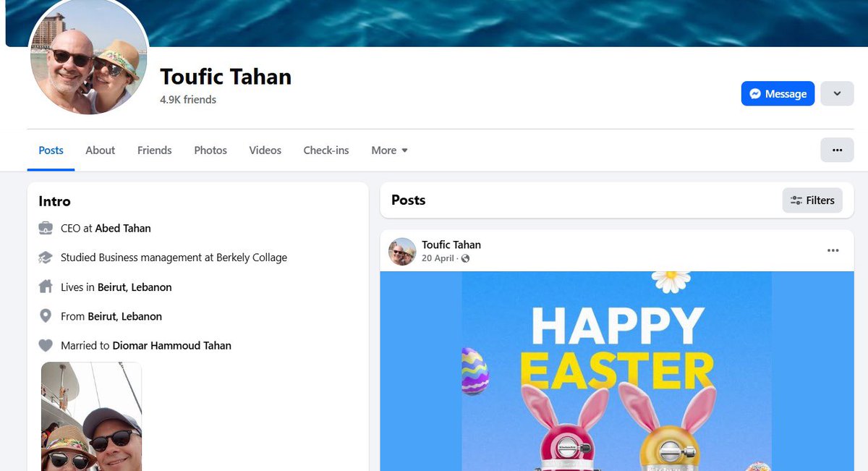The height and width of the screenshot is (471, 868).
Task: Open the featured photo in the Intro card
Action: (91, 416)
